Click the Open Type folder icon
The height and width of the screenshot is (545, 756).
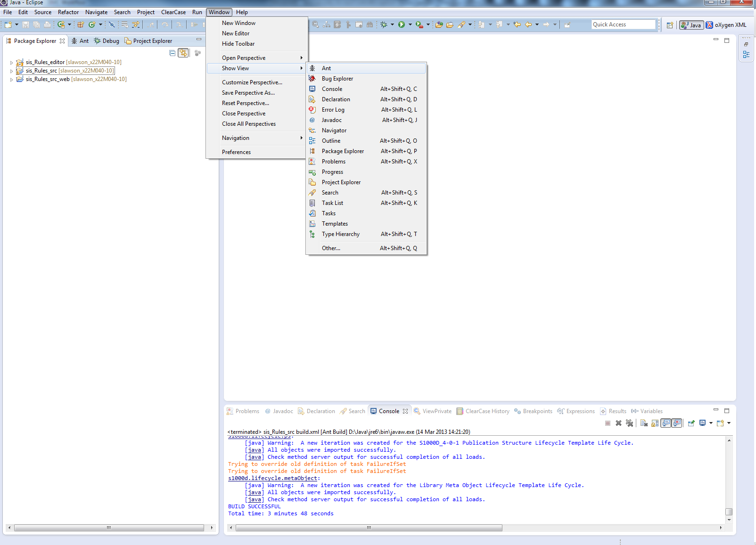[x=439, y=24]
